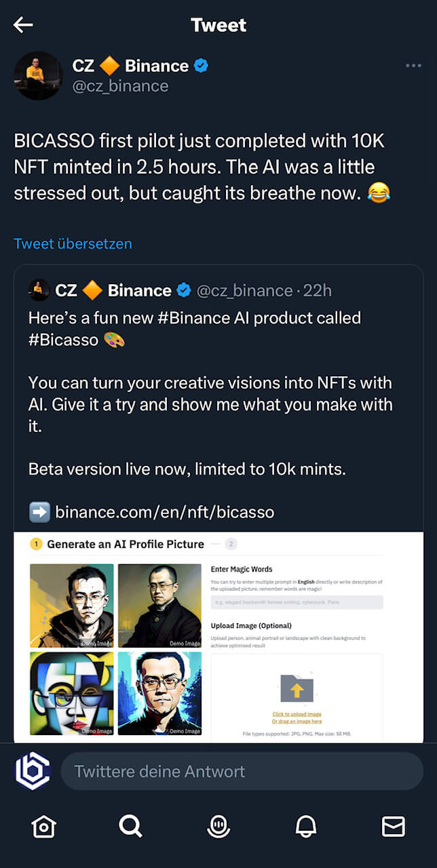The height and width of the screenshot is (868, 437).
Task: Tap the Spaces microphone icon
Action: pos(218,827)
